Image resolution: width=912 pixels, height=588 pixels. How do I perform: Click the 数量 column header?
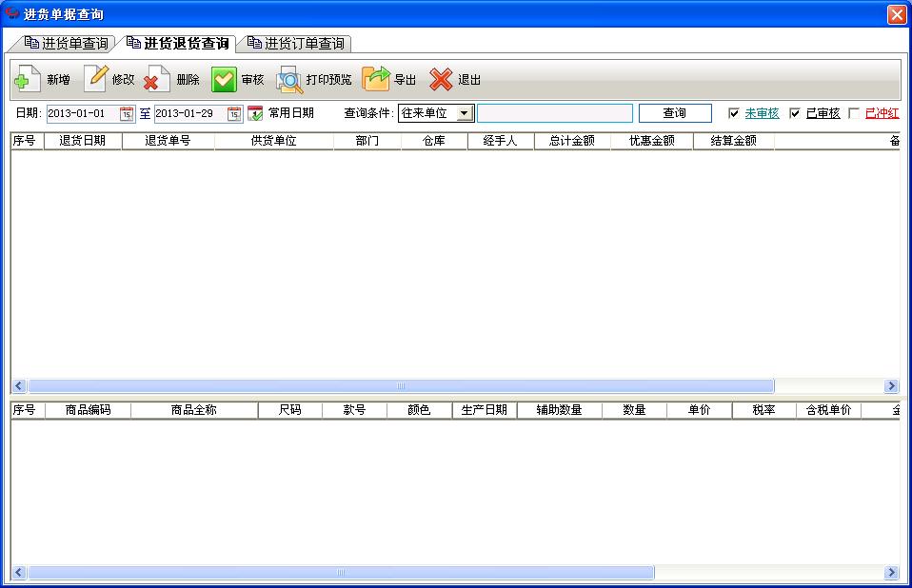tap(635, 410)
